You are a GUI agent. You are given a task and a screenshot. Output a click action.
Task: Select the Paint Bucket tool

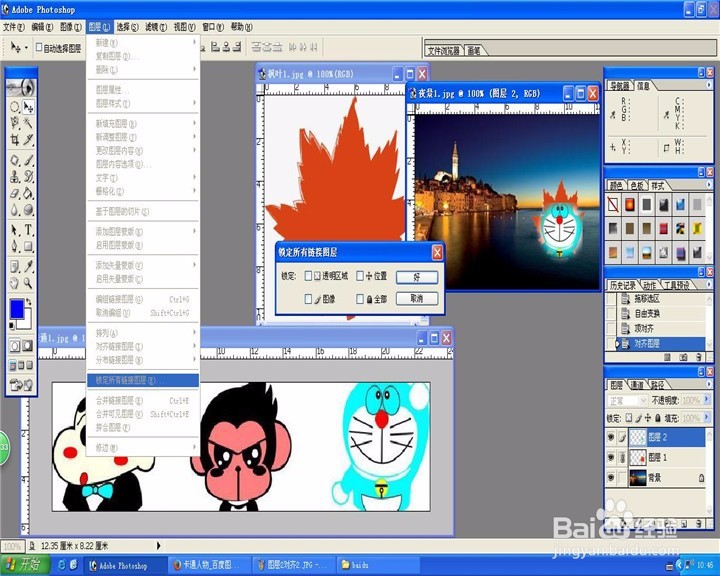pos(28,193)
